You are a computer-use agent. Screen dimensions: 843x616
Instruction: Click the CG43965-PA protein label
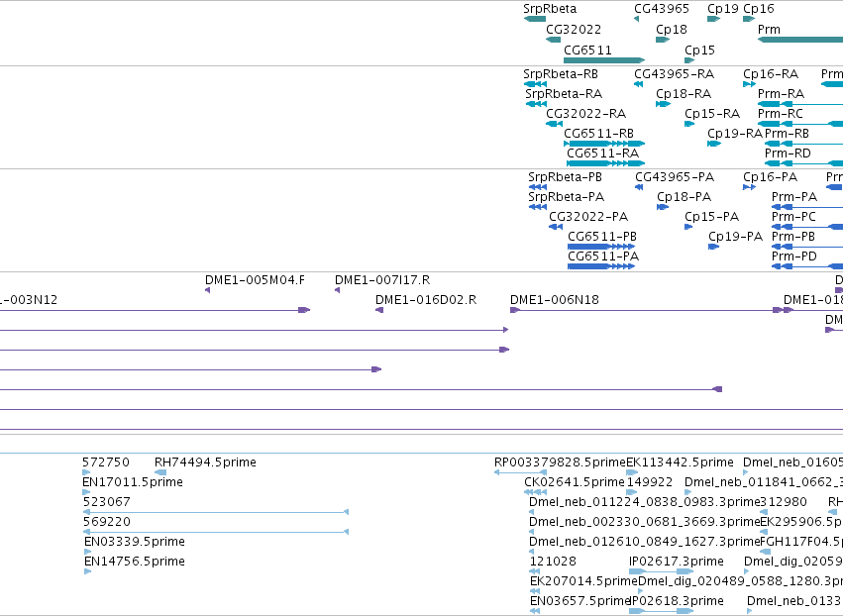675,177
